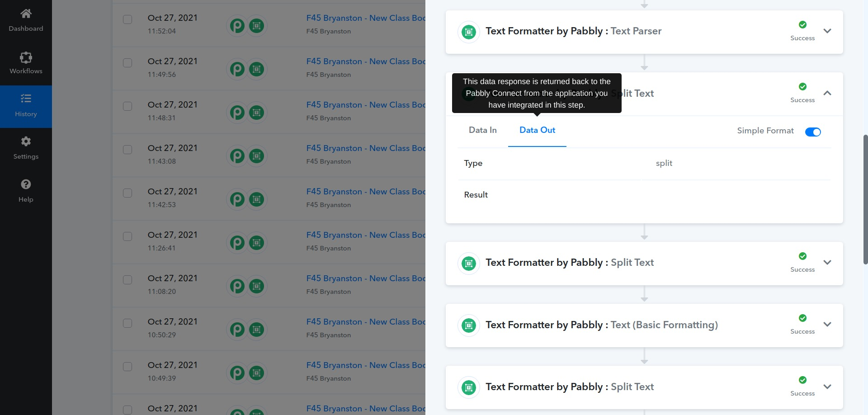Click the Text Parser step title
The height and width of the screenshot is (415, 868).
pyautogui.click(x=573, y=31)
